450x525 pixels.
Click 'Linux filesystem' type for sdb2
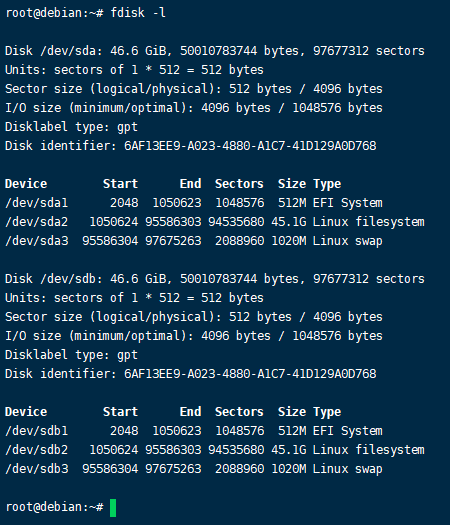[369, 450]
